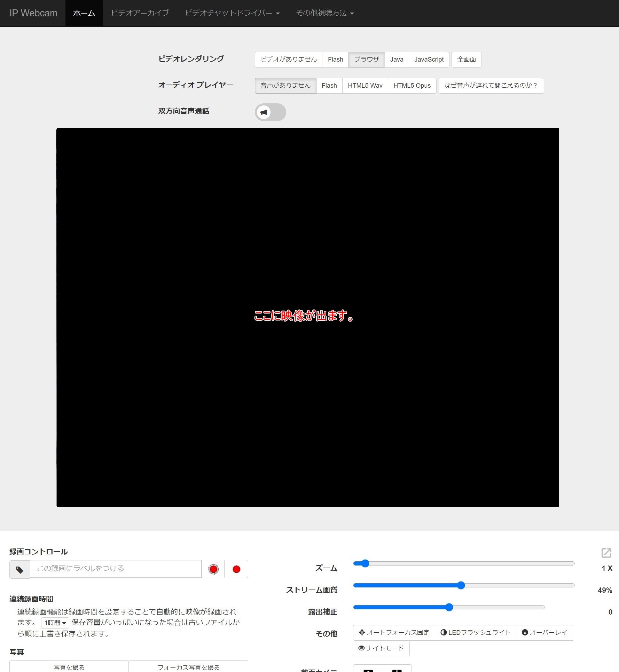Go to the ビデオアーカイブ tab
The height and width of the screenshot is (672, 619).
[x=140, y=13]
